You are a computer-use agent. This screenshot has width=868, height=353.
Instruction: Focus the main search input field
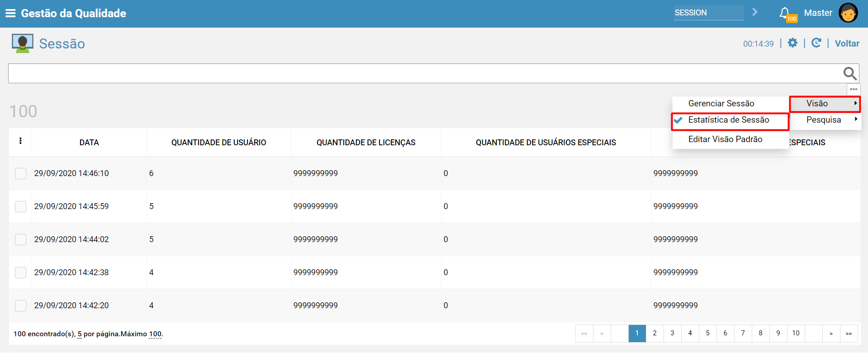425,73
